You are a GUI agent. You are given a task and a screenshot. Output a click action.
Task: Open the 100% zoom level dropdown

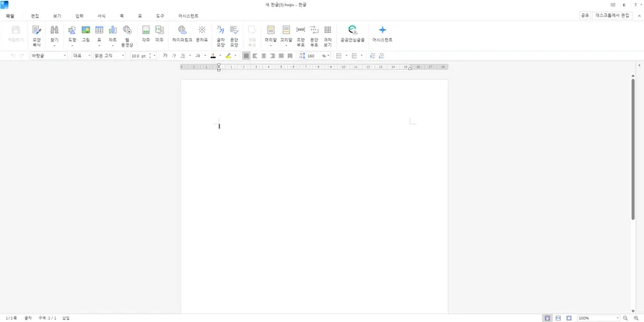[599, 318]
